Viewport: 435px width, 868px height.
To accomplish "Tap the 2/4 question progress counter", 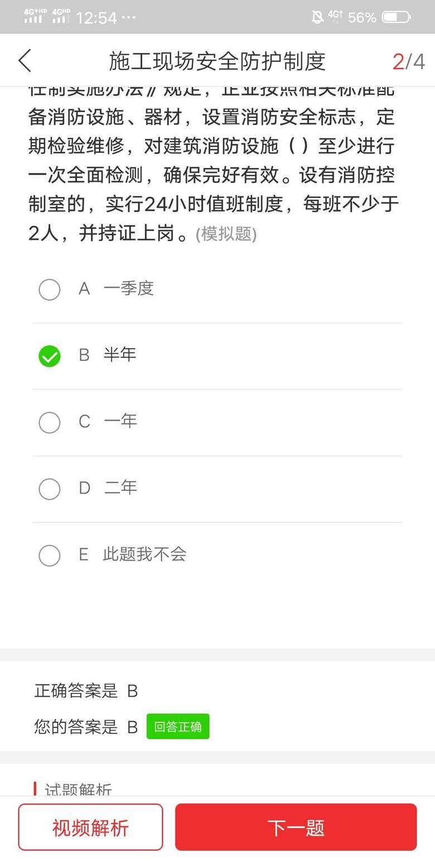I will [408, 61].
